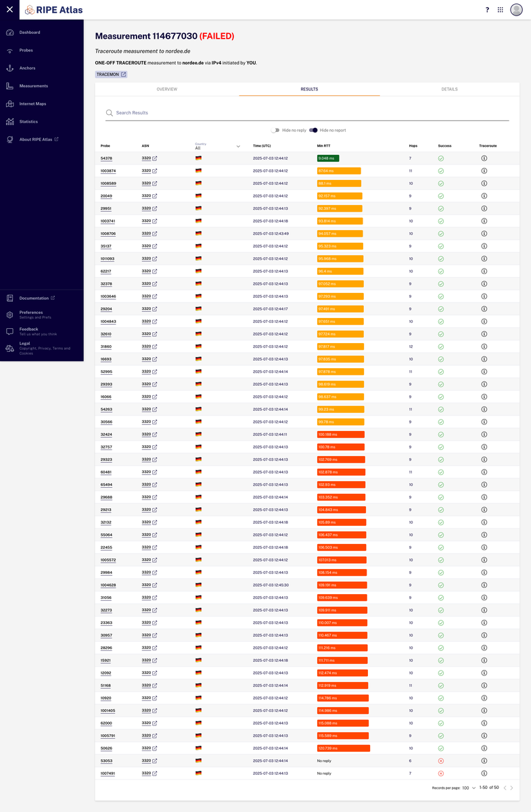Switch to the Details tab
Viewport: 531px width, 812px height.
(x=449, y=89)
